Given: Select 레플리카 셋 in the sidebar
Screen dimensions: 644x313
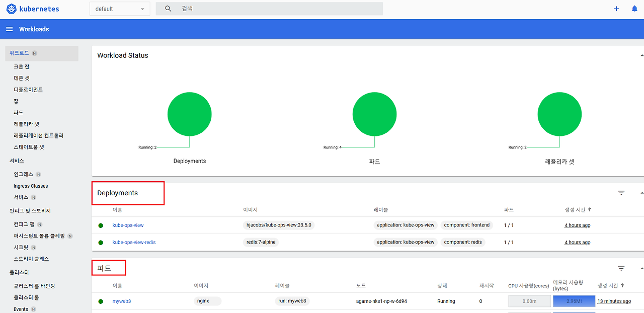Looking at the screenshot, I should click(x=26, y=124).
